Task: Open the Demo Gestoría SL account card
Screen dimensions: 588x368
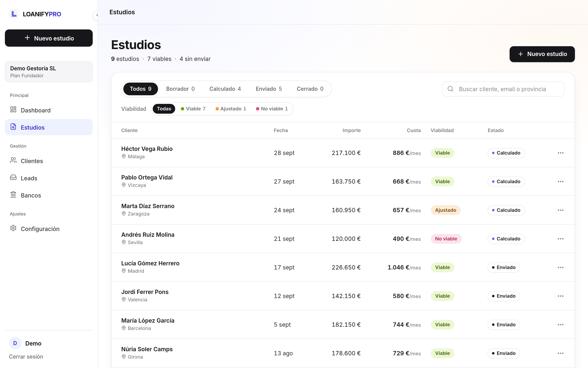Action: pyautogui.click(x=49, y=72)
